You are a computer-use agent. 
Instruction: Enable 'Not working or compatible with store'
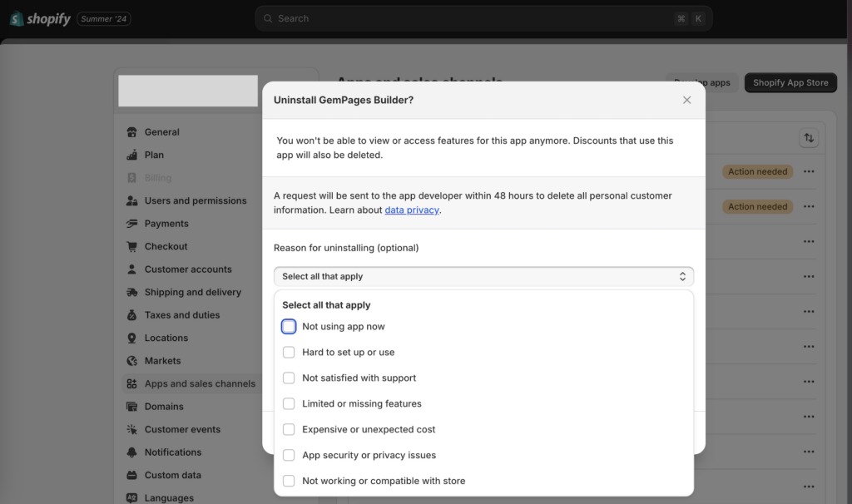289,482
